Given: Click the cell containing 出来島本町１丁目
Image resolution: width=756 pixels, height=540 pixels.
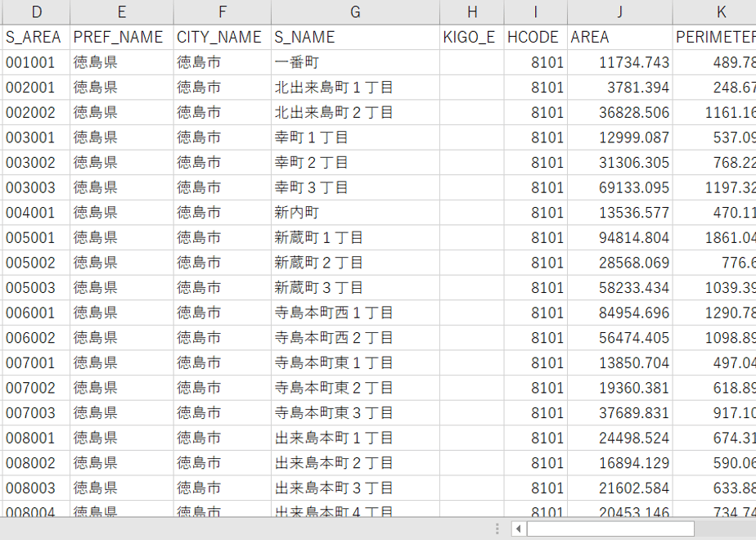Looking at the screenshot, I should point(355,439).
